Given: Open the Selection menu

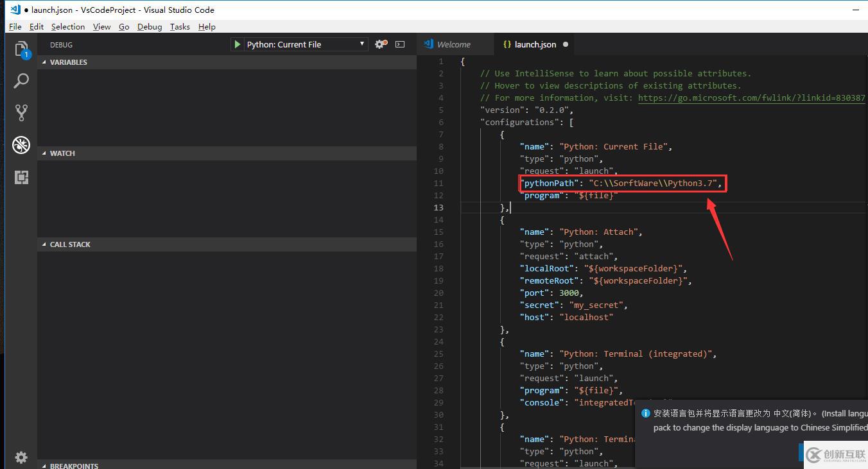Looking at the screenshot, I should [x=68, y=26].
